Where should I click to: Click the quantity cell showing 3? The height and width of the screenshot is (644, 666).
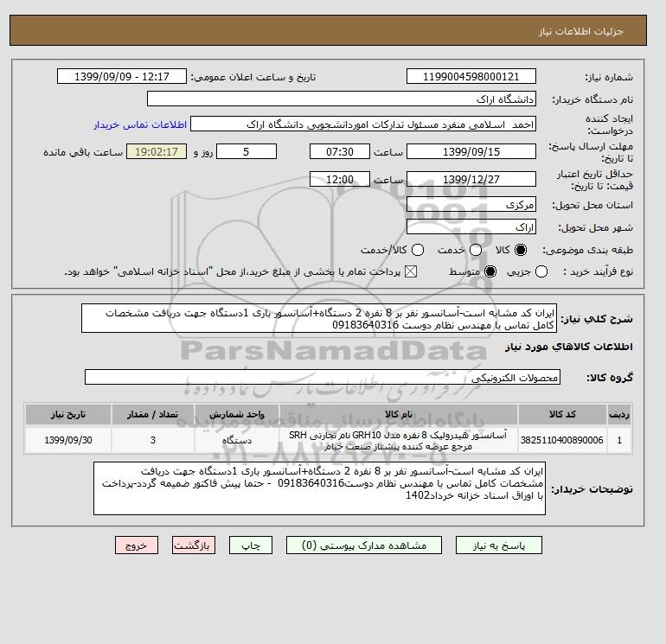153,440
